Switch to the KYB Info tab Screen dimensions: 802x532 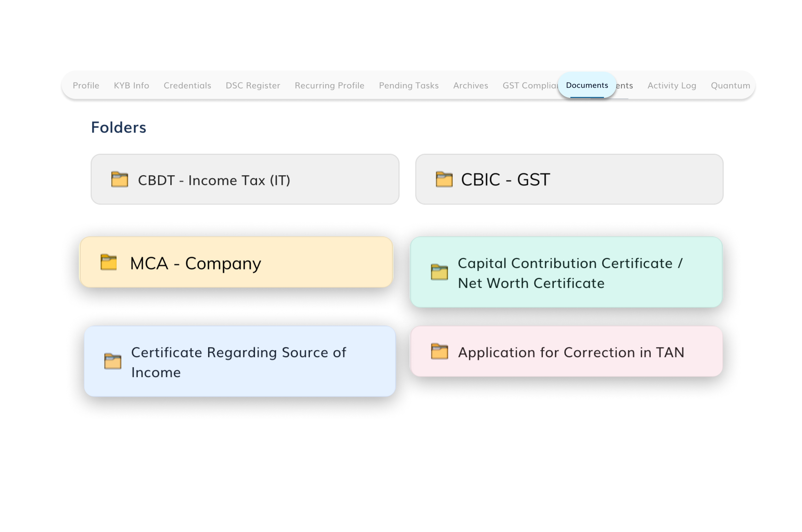131,85
